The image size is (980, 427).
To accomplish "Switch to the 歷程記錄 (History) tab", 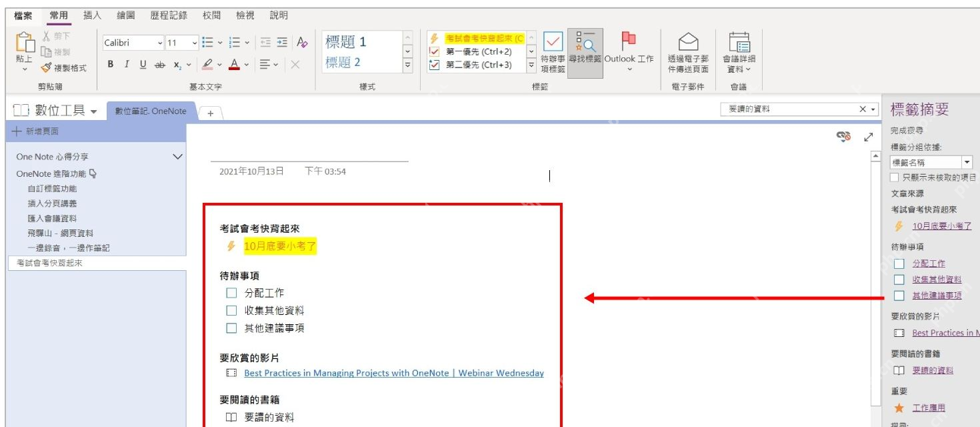I will 169,15.
